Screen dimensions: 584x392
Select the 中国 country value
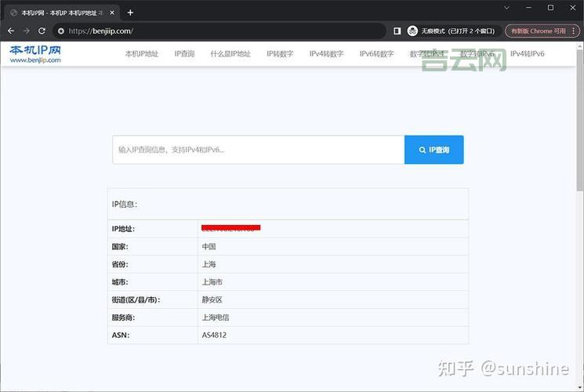pyautogui.click(x=209, y=247)
